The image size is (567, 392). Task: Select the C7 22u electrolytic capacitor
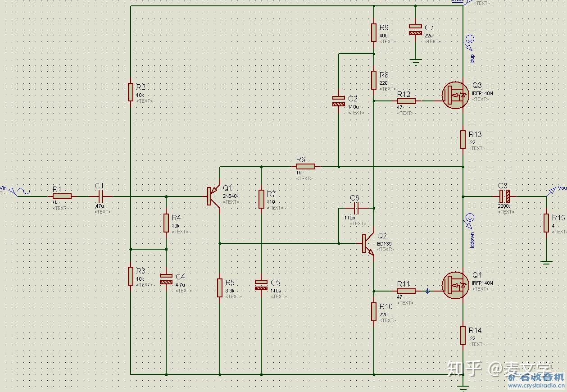[415, 29]
